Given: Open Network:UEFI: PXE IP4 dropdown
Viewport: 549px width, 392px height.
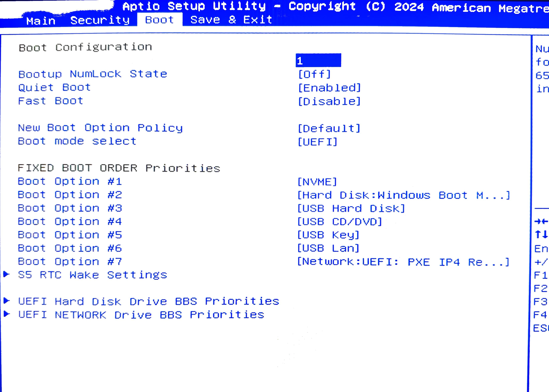Looking at the screenshot, I should click(403, 262).
